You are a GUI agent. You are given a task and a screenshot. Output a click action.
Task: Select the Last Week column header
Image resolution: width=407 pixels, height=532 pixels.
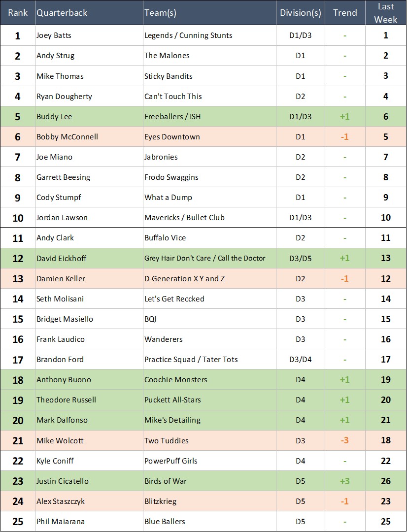[x=386, y=12]
